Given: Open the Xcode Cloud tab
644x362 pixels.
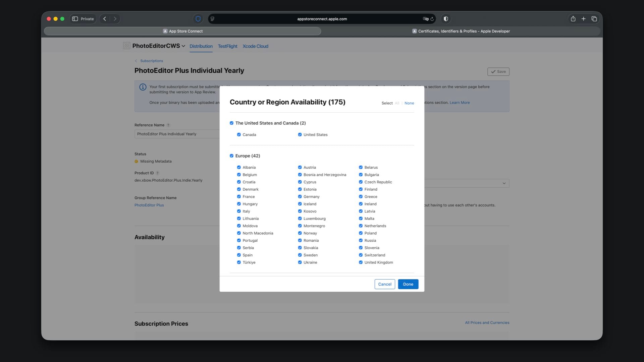Looking at the screenshot, I should [255, 46].
